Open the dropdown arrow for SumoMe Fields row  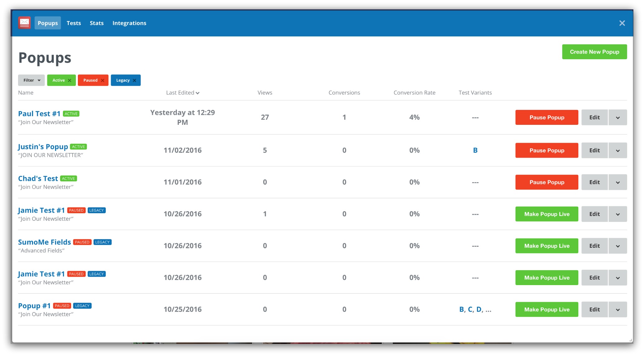(618, 246)
